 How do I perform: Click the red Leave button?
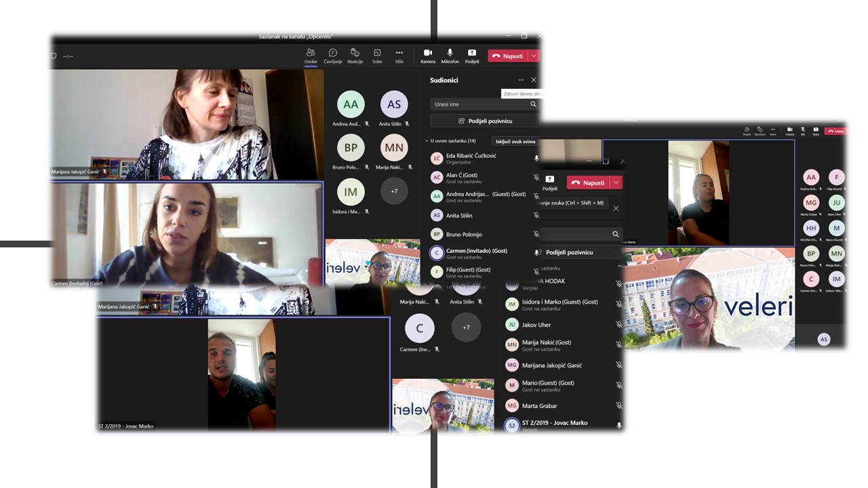[835, 131]
